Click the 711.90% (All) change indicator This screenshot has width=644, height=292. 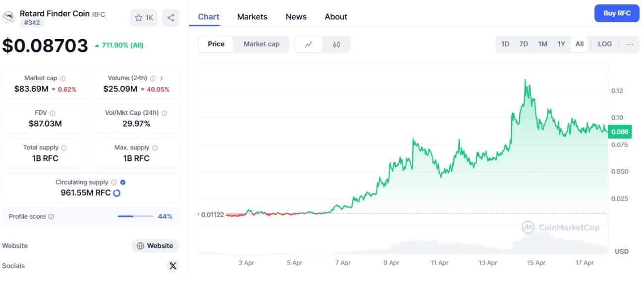(x=119, y=46)
